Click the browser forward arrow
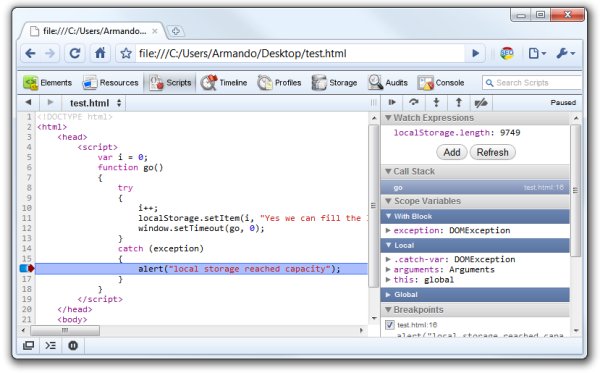 (50, 53)
